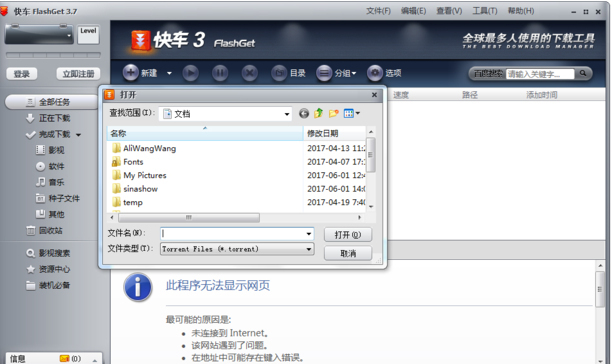Click the Up one level folder icon
This screenshot has height=364, width=612.
coord(318,114)
